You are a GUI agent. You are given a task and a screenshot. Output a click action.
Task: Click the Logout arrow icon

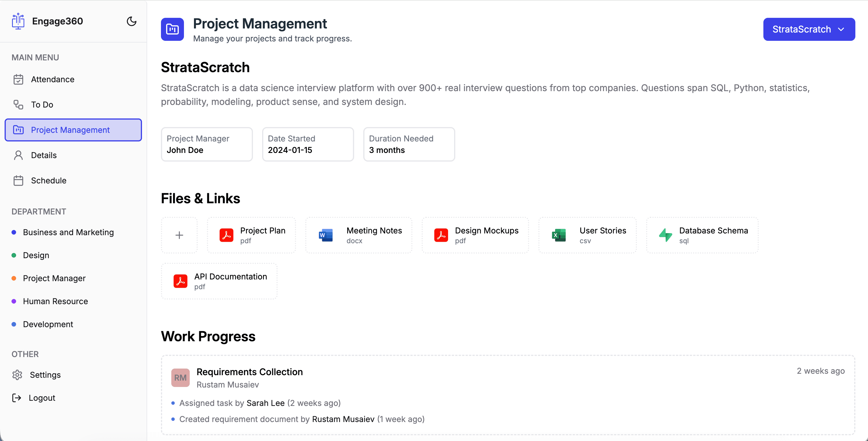click(x=16, y=398)
